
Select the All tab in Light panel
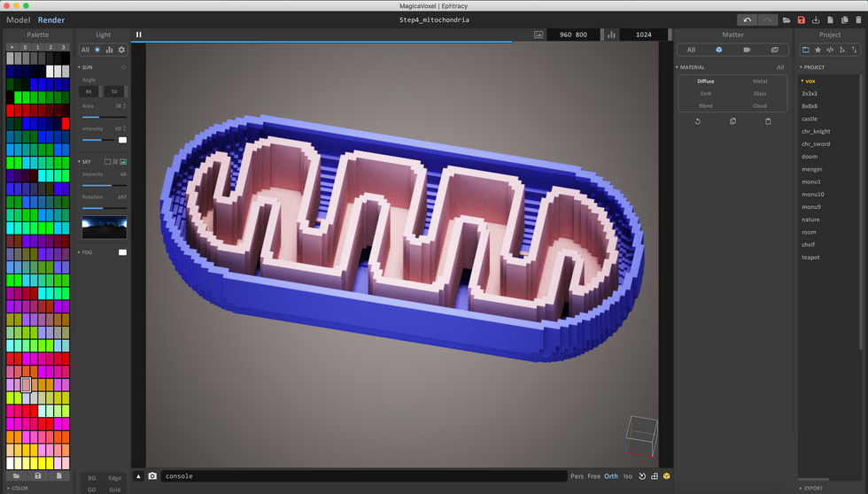[85, 50]
